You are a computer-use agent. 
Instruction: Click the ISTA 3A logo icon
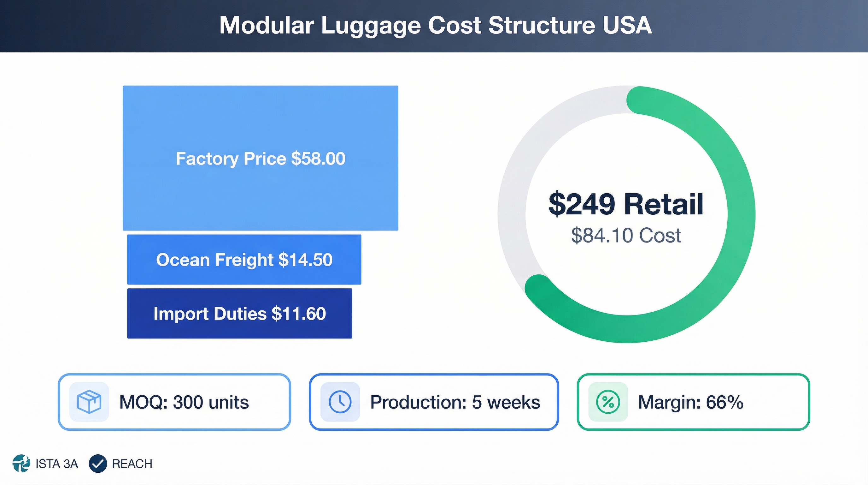pyautogui.click(x=21, y=464)
